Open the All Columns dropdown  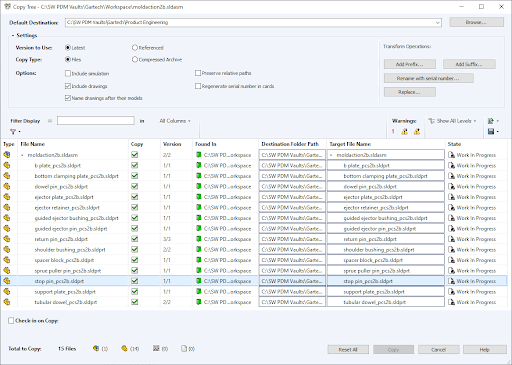coord(175,121)
